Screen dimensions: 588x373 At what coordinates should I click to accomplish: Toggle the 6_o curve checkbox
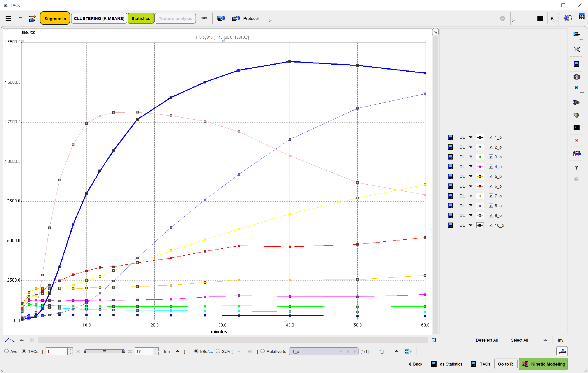(491, 186)
